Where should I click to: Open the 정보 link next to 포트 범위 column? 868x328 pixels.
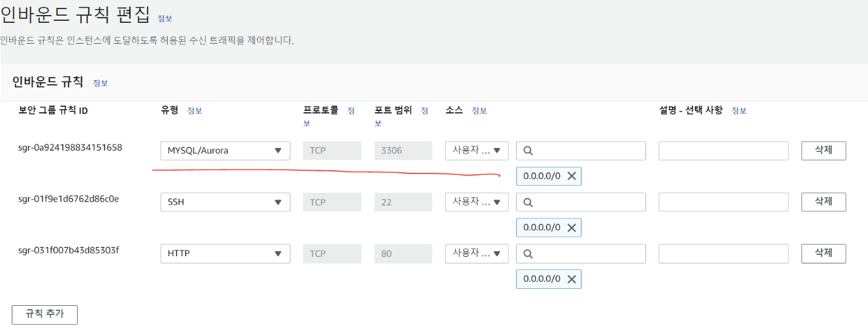point(424,111)
